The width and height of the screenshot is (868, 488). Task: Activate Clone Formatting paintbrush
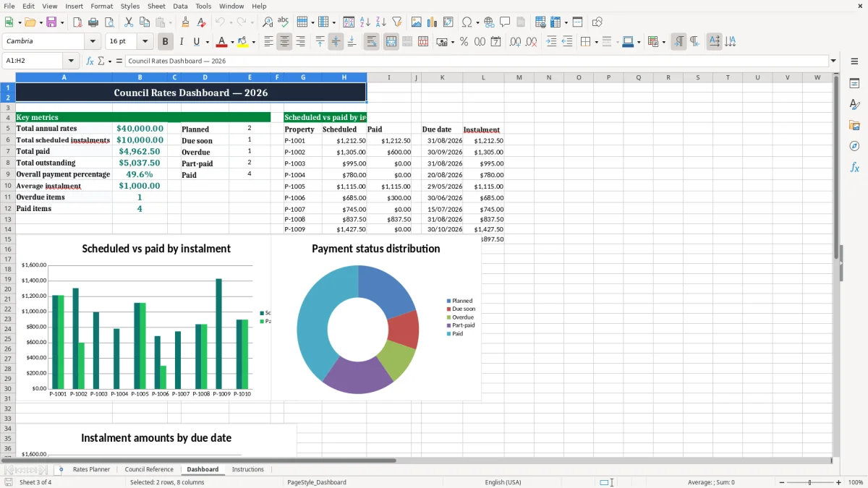click(x=186, y=22)
